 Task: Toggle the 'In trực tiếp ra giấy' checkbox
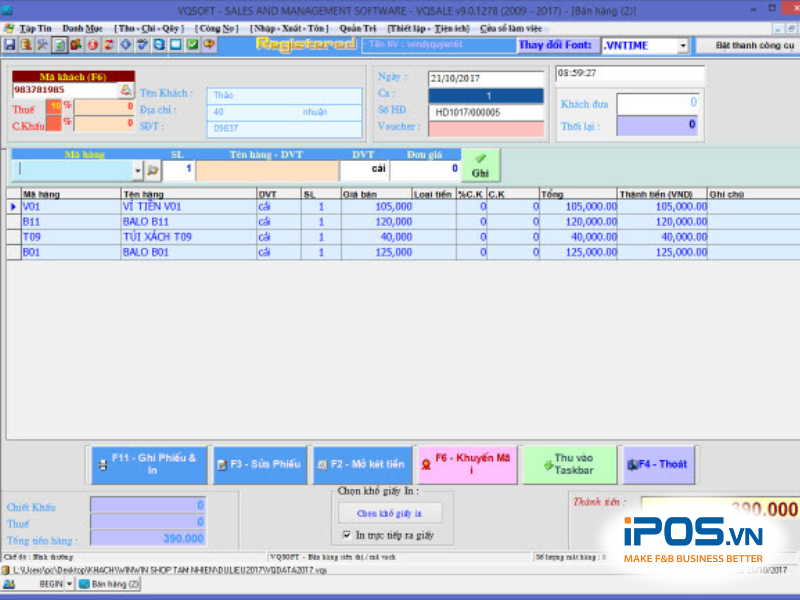click(346, 535)
